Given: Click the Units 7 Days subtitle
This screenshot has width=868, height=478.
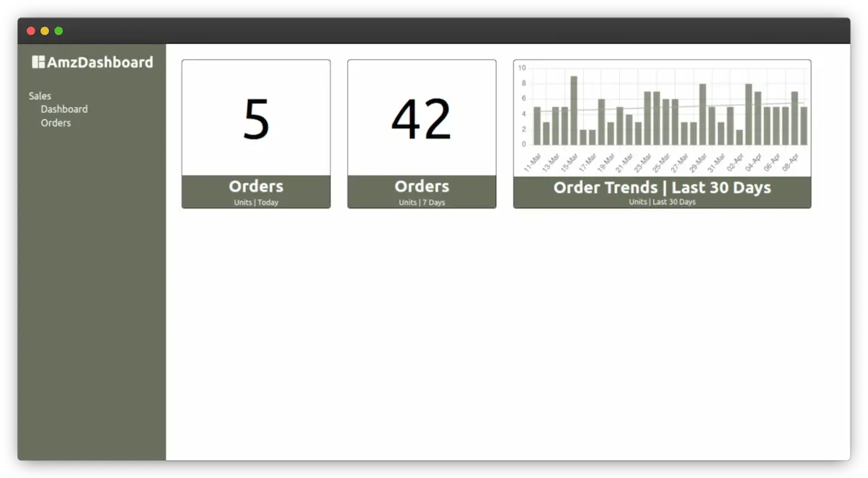Looking at the screenshot, I should 422,202.
